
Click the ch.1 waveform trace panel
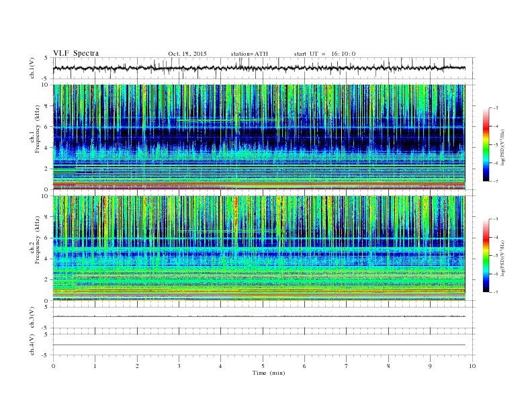(263, 68)
